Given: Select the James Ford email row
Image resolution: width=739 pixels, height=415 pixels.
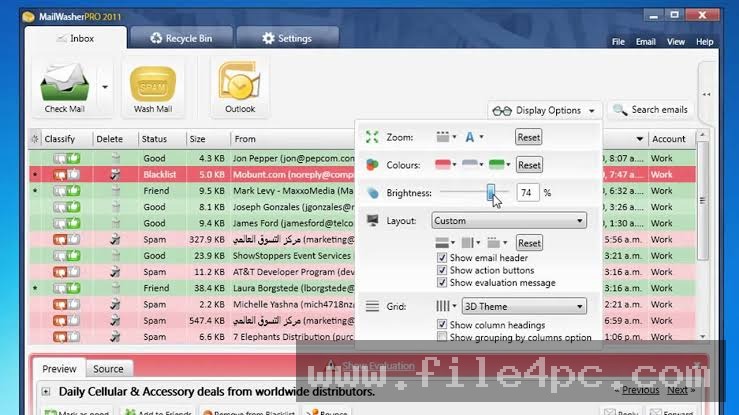Looking at the screenshot, I should pyautogui.click(x=362, y=223).
